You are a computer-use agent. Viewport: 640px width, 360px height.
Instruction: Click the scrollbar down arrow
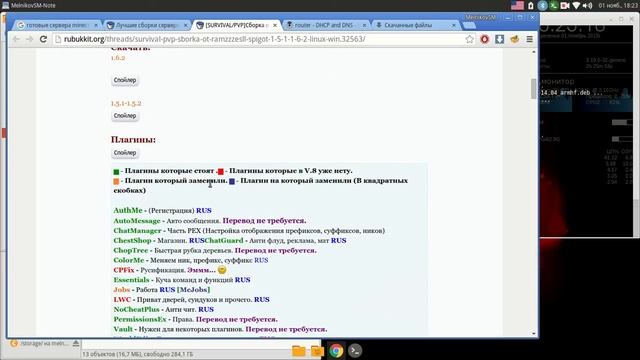533,334
